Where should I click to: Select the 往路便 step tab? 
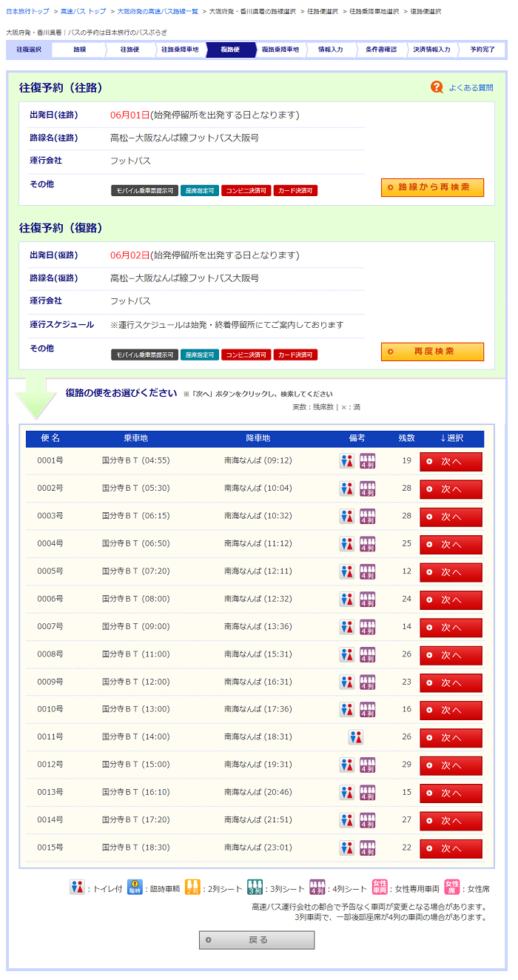point(129,50)
